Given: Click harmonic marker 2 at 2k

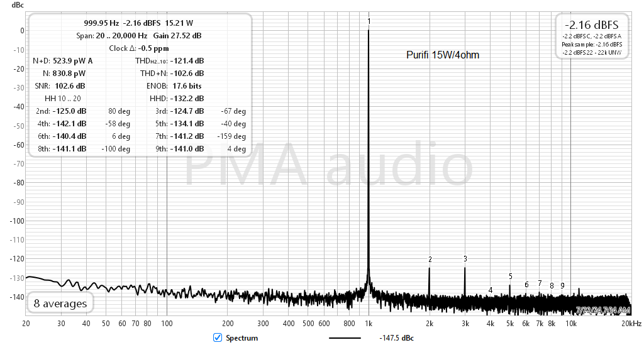Looking at the screenshot, I should coord(430,260).
